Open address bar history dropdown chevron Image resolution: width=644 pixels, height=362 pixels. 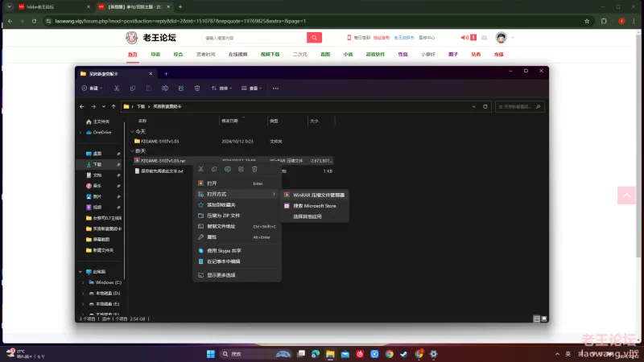[x=474, y=107]
